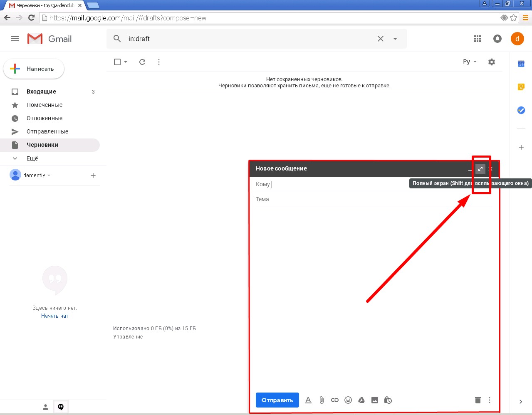The height and width of the screenshot is (415, 532).
Task: Click the Gmail logo
Action: (x=49, y=39)
